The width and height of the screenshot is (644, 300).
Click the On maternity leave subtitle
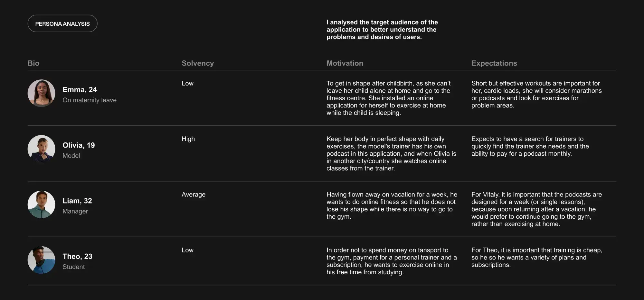click(x=90, y=100)
